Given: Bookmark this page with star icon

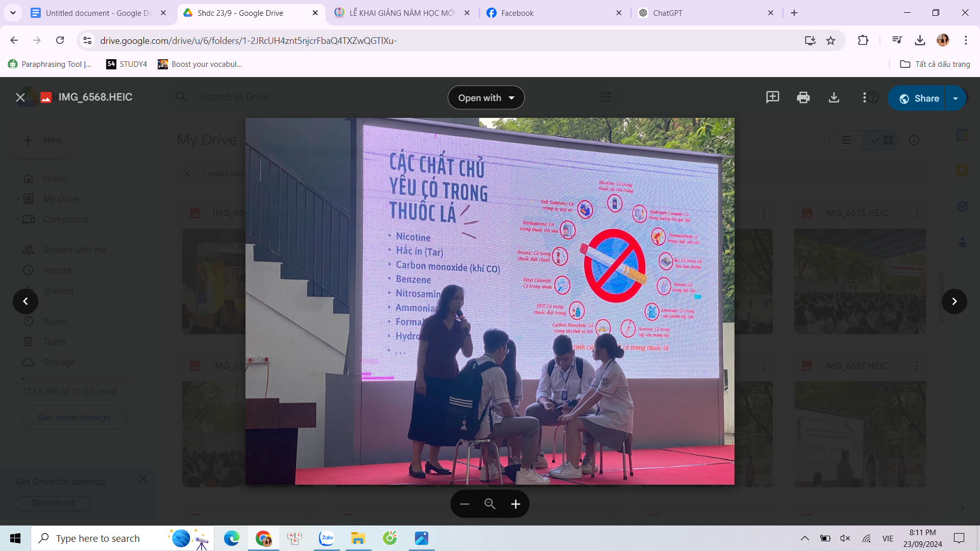Looking at the screenshot, I should 831,40.
